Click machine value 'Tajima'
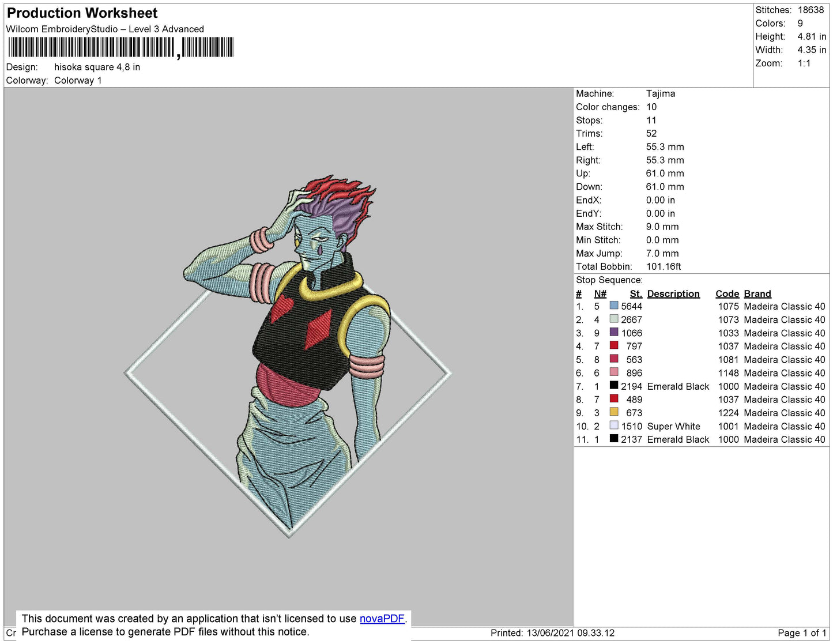Image resolution: width=833 pixels, height=644 pixels. (x=661, y=93)
